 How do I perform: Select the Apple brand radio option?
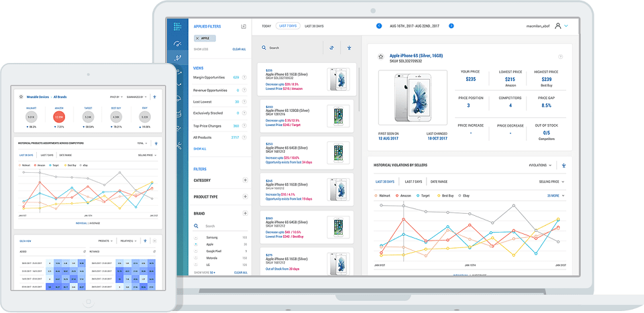[195, 244]
